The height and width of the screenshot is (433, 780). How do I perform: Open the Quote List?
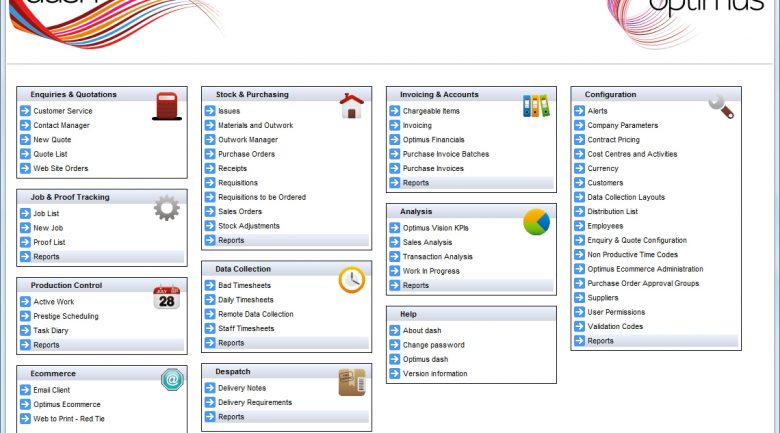(x=50, y=154)
